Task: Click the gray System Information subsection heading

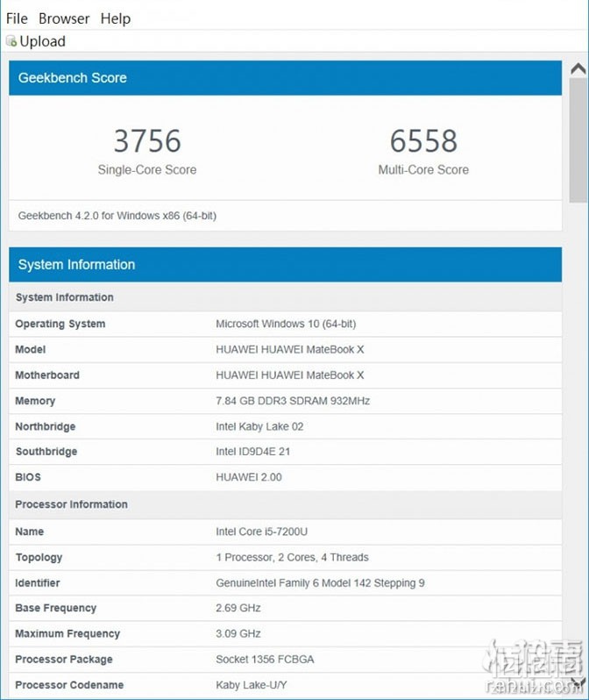Action: (x=65, y=297)
